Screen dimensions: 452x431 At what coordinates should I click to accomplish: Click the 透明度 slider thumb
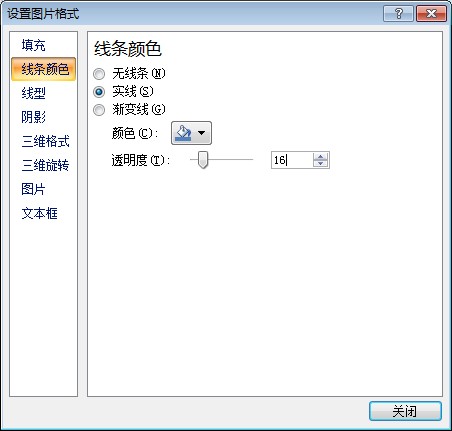[203, 160]
